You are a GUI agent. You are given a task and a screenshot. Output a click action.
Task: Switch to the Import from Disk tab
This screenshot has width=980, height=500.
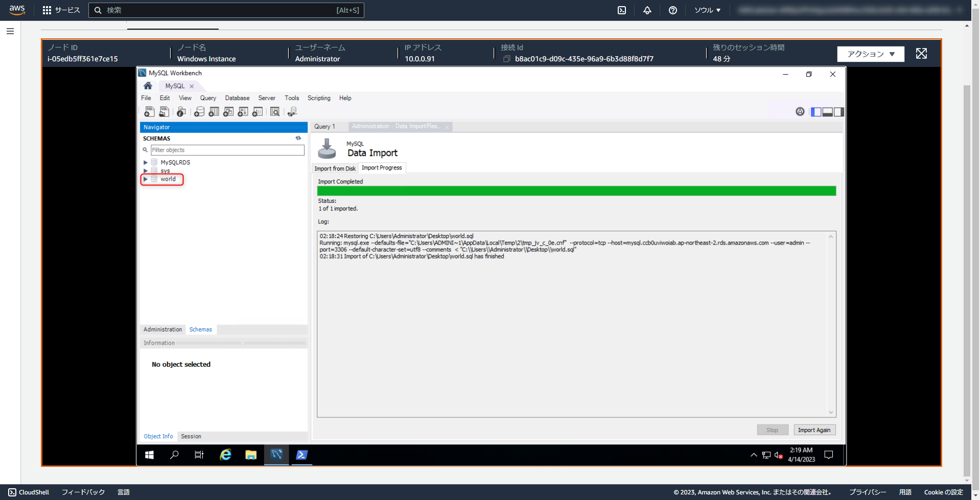tap(335, 168)
